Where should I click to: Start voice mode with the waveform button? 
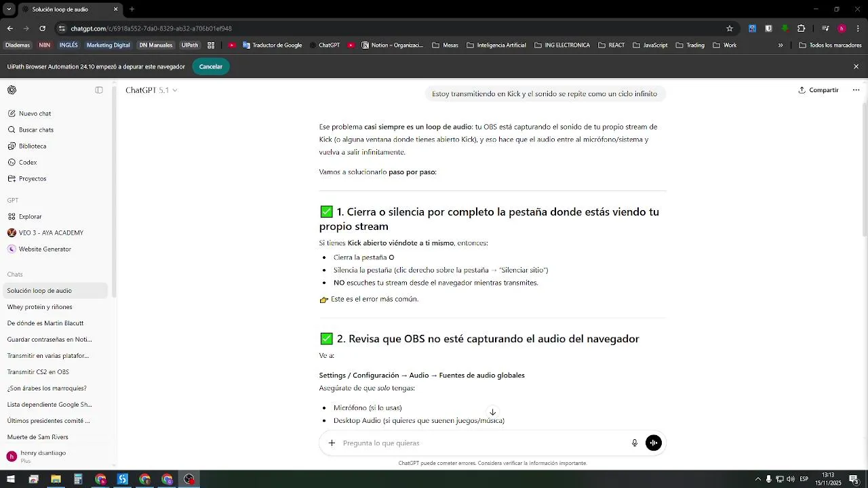coord(654,443)
